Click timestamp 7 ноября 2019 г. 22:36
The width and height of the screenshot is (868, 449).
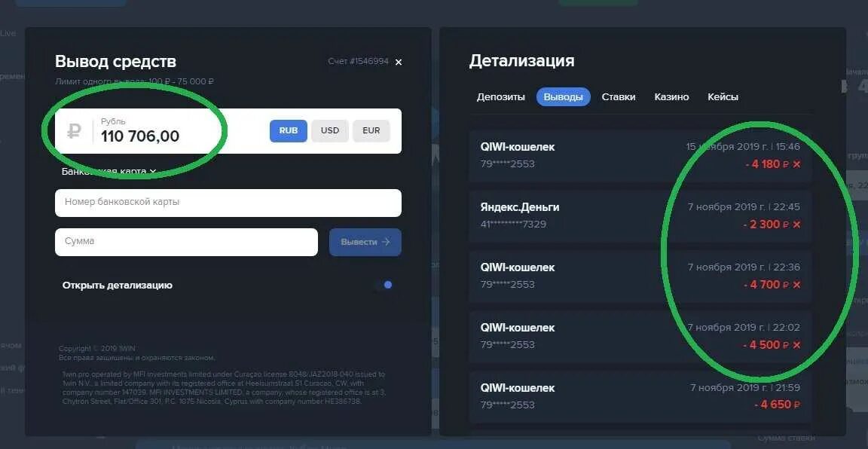[x=744, y=267]
